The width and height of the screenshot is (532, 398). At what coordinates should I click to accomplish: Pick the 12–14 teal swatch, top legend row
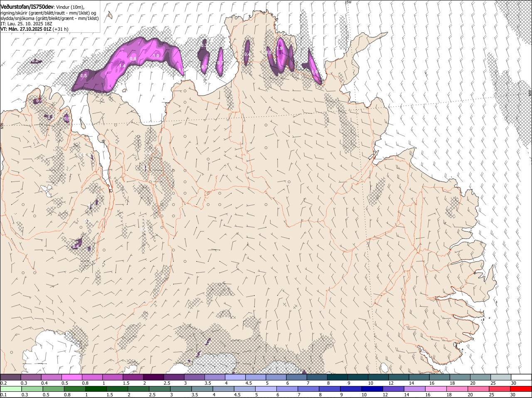click(399, 377)
